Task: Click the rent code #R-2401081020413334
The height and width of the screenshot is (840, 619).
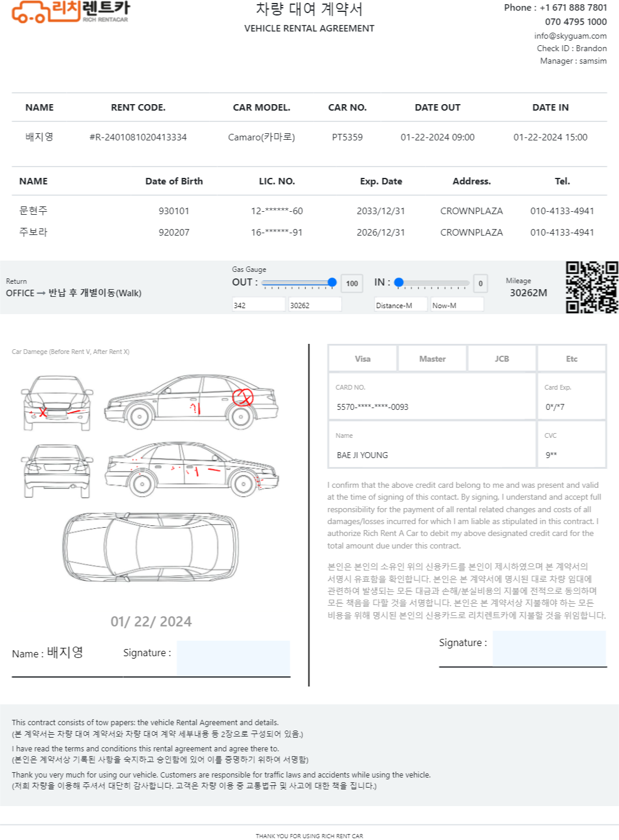Action: [x=138, y=137]
